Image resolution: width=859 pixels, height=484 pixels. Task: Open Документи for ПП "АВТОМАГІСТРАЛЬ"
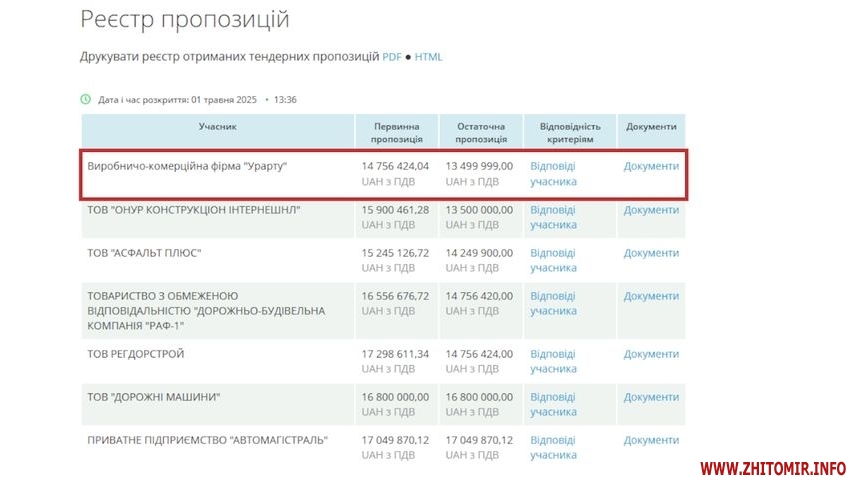(x=651, y=440)
